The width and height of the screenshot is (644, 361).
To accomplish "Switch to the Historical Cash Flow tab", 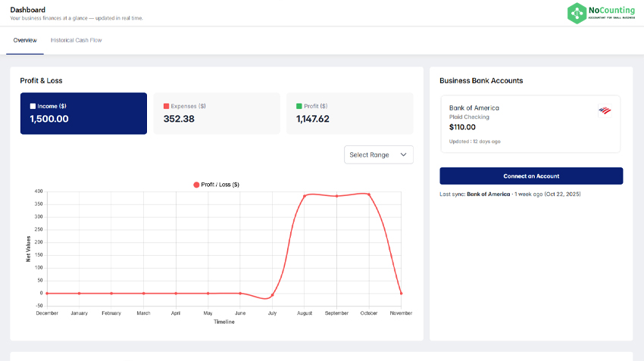I will (76, 40).
